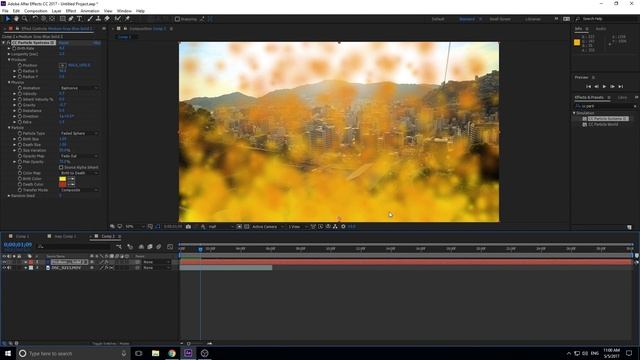
Task: Select the Puppet Pin tool
Action: point(127,19)
